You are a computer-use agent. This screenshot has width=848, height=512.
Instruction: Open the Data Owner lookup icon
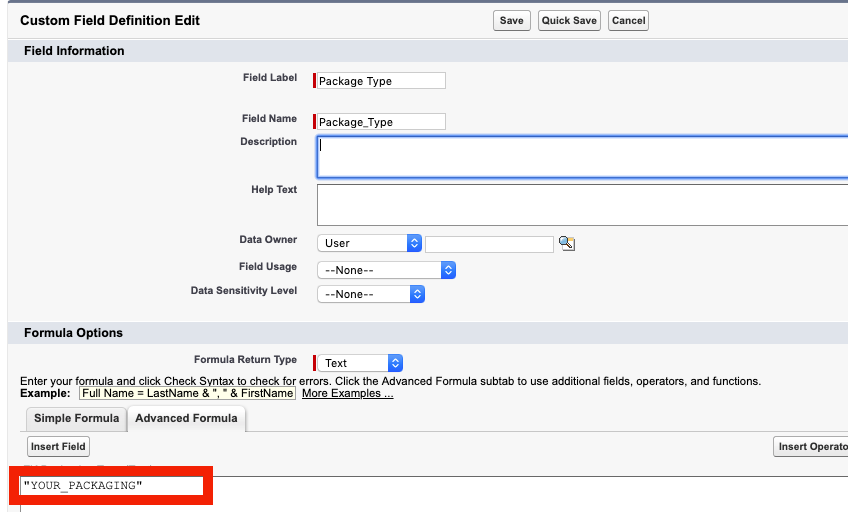tap(567, 243)
